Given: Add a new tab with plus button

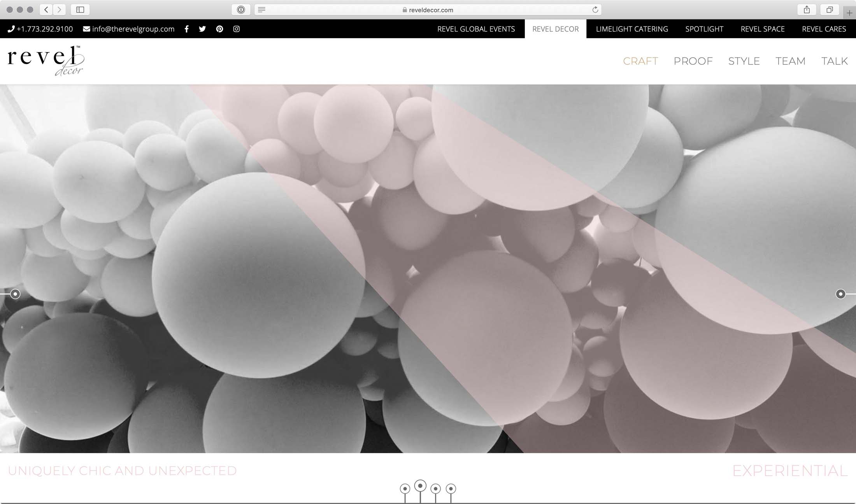Looking at the screenshot, I should [x=849, y=13].
